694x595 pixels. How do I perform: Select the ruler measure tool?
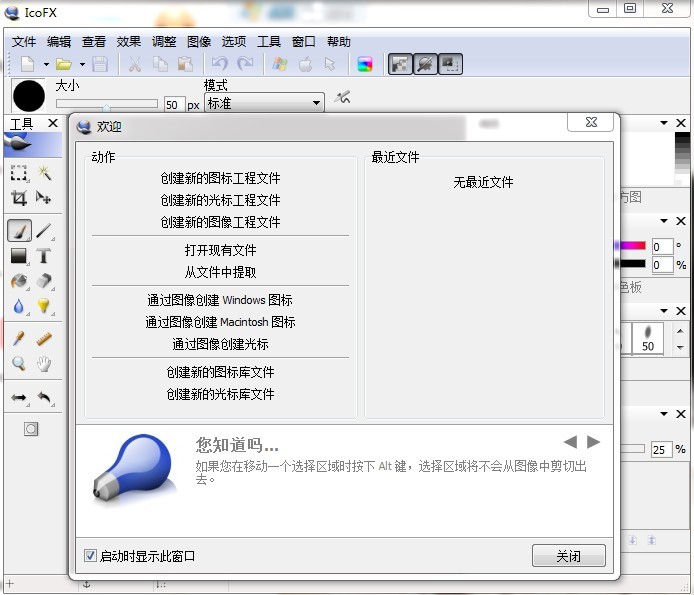(44, 339)
